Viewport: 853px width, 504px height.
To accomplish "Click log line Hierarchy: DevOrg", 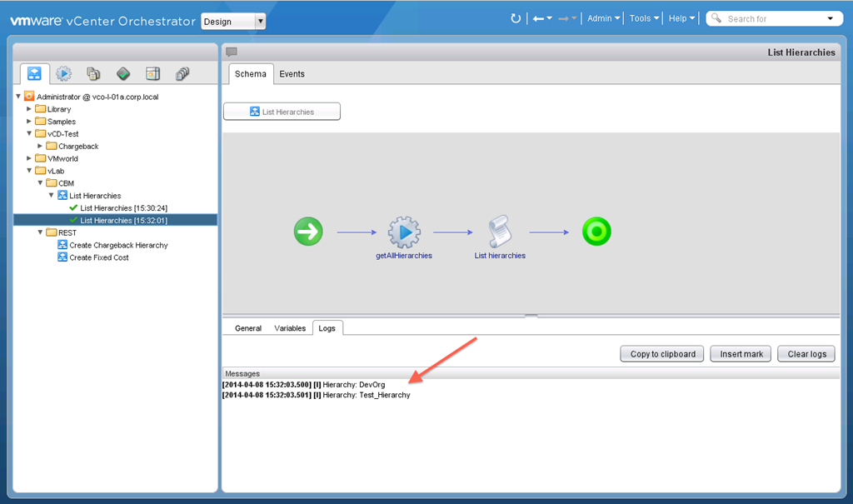I will [303, 384].
